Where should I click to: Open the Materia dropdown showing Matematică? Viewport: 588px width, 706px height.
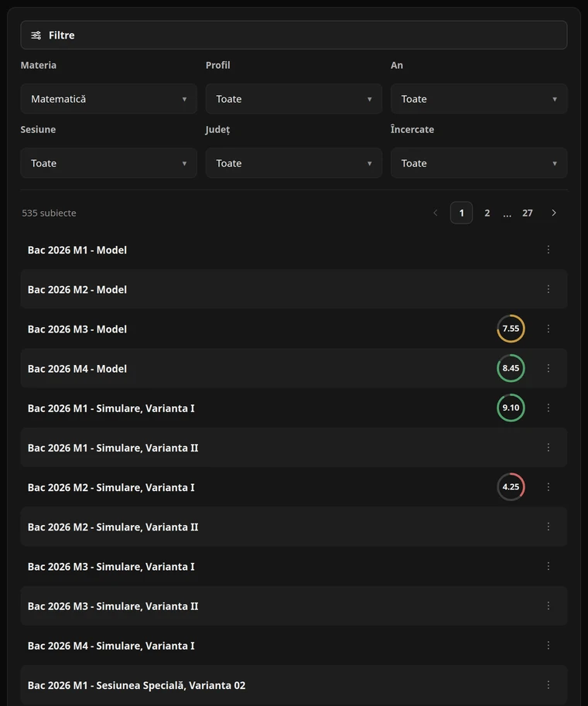(x=108, y=99)
